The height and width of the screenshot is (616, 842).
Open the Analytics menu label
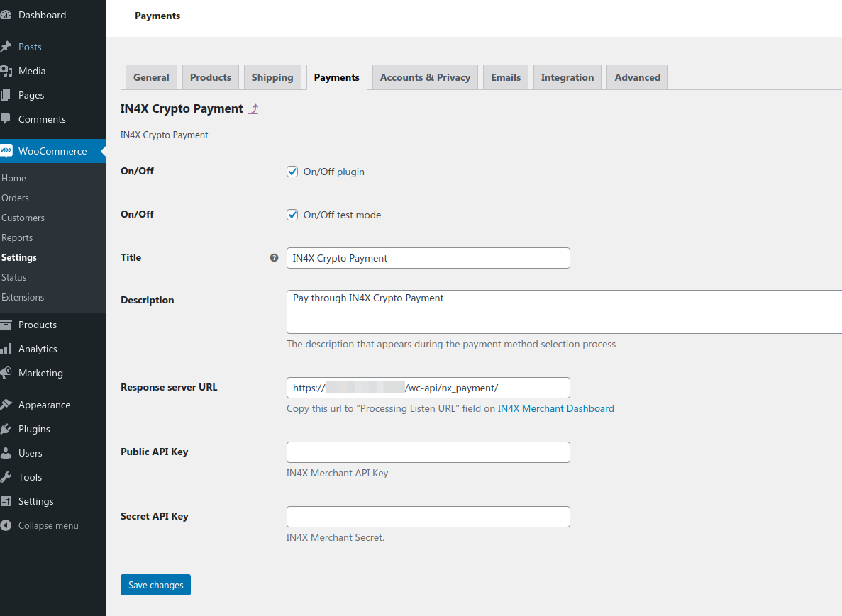coord(38,349)
